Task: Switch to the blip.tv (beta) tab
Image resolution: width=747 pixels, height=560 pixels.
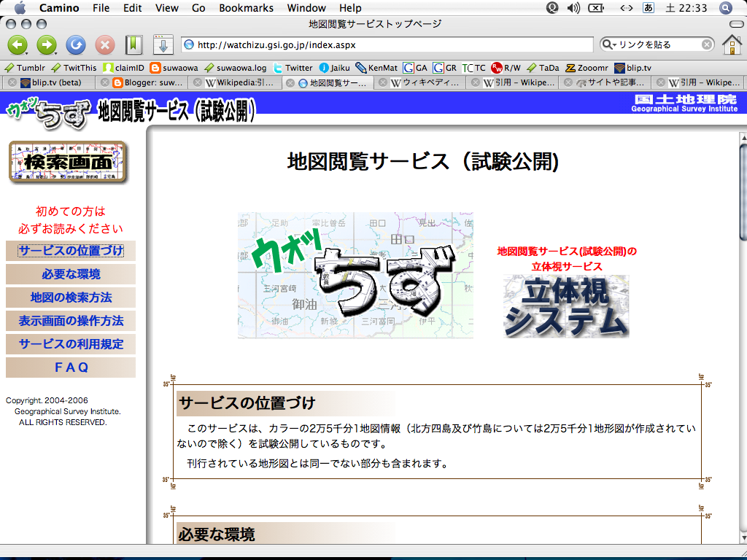Action: 50,82
